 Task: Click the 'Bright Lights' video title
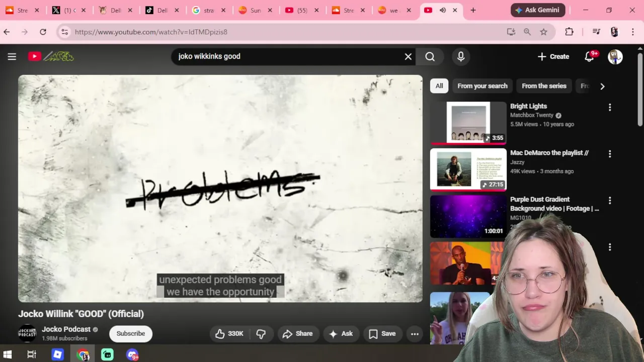click(528, 106)
